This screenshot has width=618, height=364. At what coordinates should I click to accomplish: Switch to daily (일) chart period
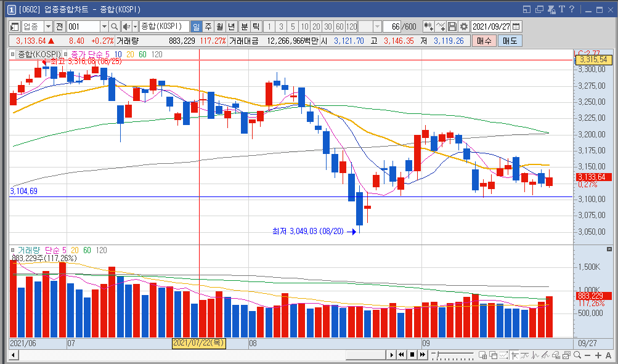click(196, 26)
